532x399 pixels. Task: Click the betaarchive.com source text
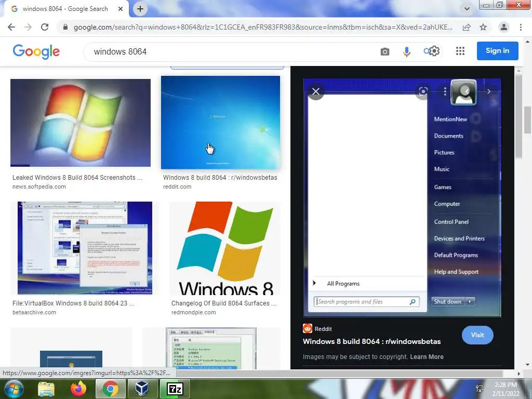click(x=34, y=312)
